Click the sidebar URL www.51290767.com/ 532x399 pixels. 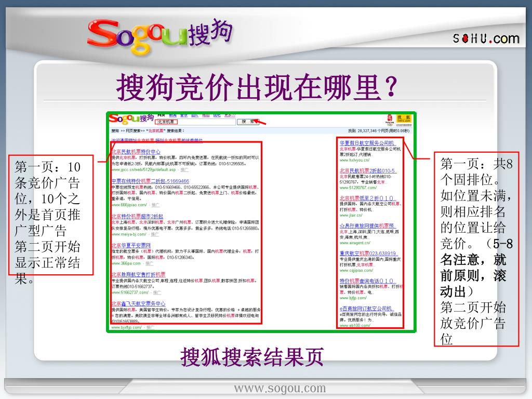click(358, 188)
